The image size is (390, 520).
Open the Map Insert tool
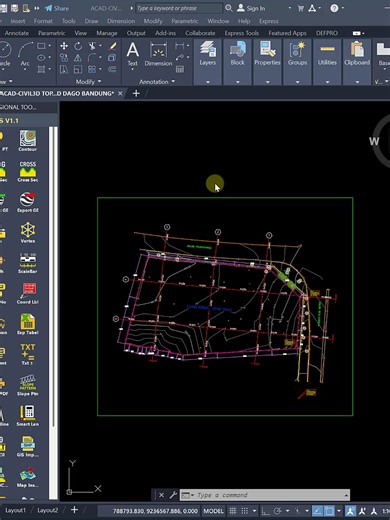point(28,477)
